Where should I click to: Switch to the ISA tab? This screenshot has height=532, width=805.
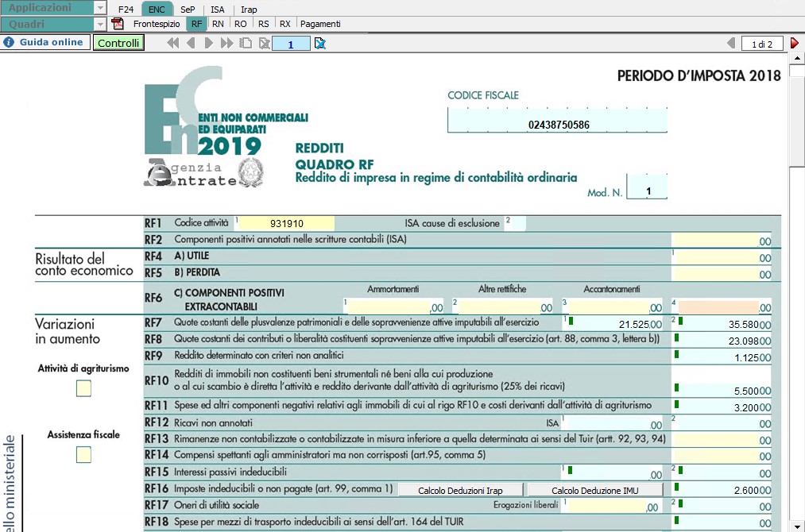click(218, 10)
